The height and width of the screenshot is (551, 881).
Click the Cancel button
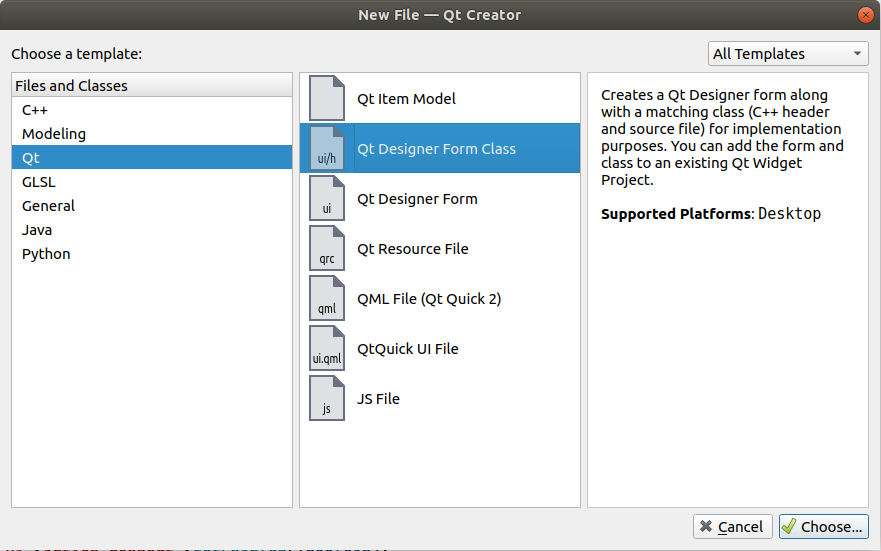point(732,526)
